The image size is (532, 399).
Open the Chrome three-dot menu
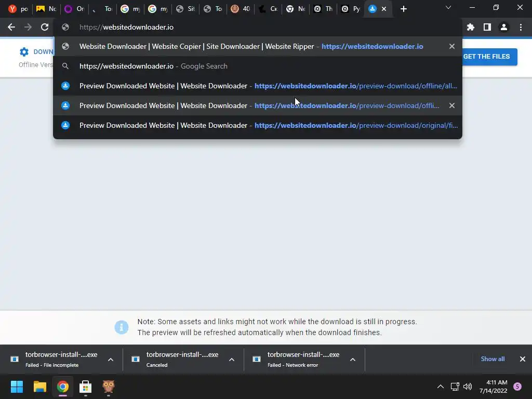click(x=521, y=27)
